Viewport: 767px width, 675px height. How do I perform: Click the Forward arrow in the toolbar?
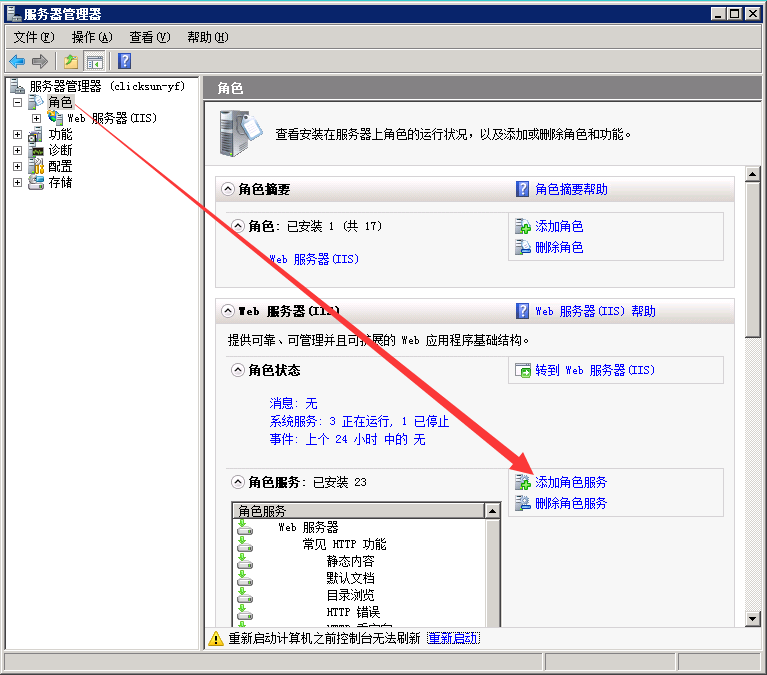pyautogui.click(x=40, y=61)
